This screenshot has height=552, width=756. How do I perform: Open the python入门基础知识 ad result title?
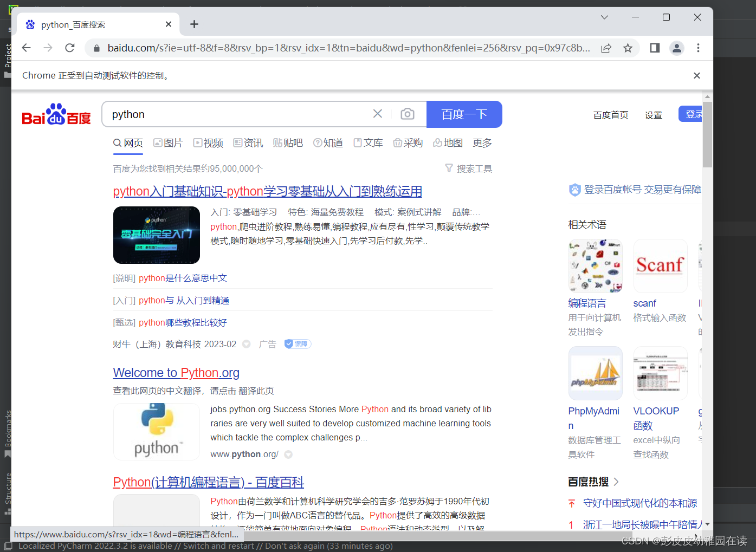267,191
